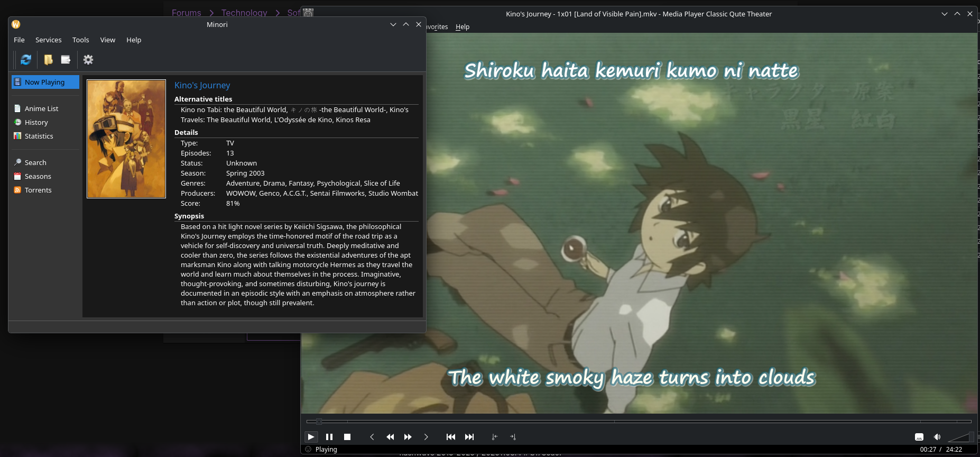Image resolution: width=980 pixels, height=457 pixels.
Task: Click the Alternative titles heading
Action: 203,99
